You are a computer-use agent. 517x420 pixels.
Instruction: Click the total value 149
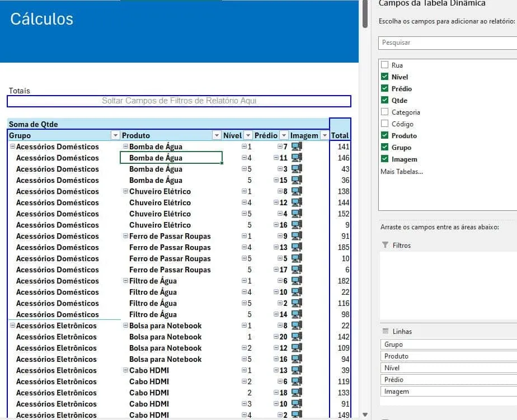344,415
